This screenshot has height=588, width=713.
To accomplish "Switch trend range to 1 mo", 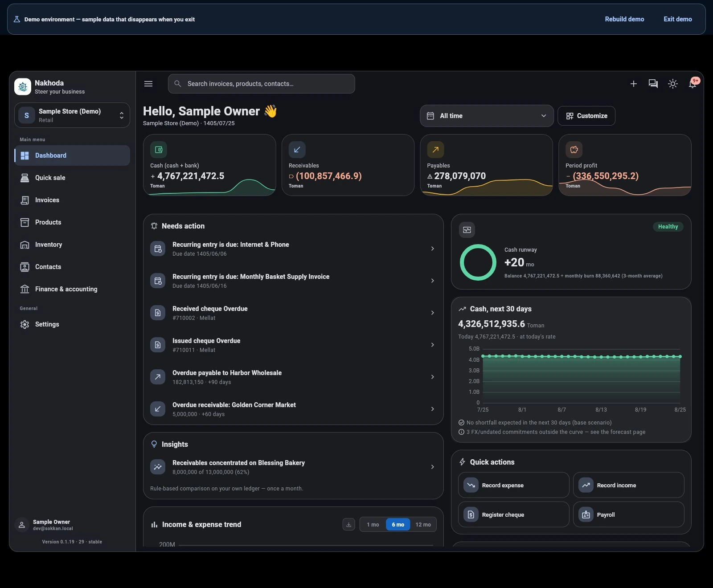I will click(x=373, y=525).
